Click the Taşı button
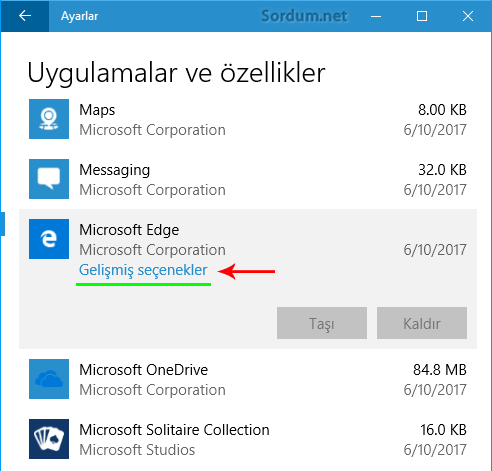 (322, 323)
